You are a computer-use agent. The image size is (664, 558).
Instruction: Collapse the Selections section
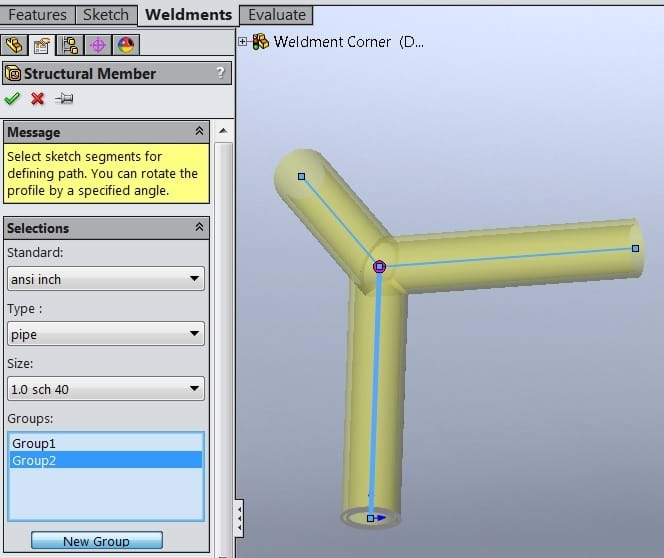[199, 228]
